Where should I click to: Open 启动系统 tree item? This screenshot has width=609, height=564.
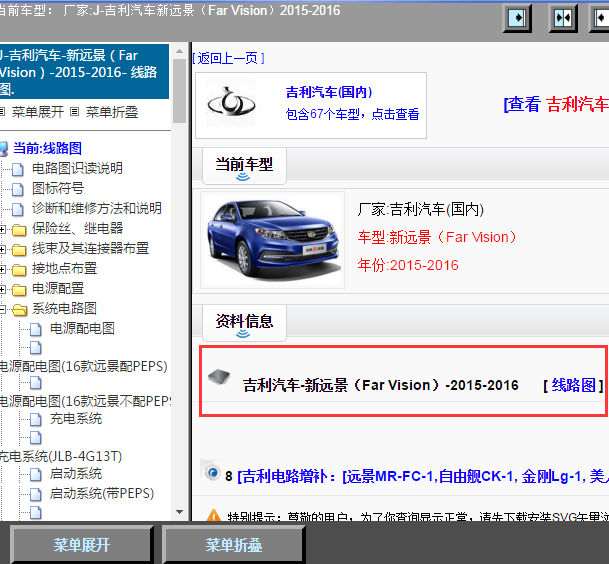(76, 474)
